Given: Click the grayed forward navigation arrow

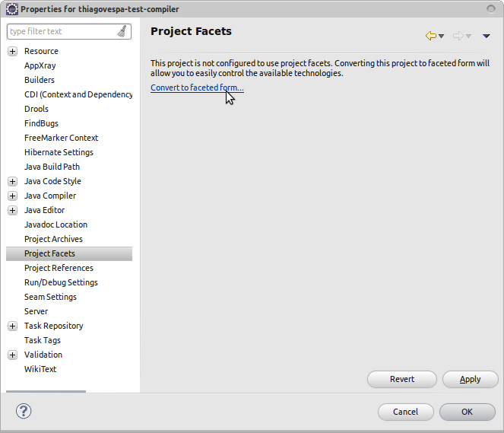Looking at the screenshot, I should [x=458, y=36].
